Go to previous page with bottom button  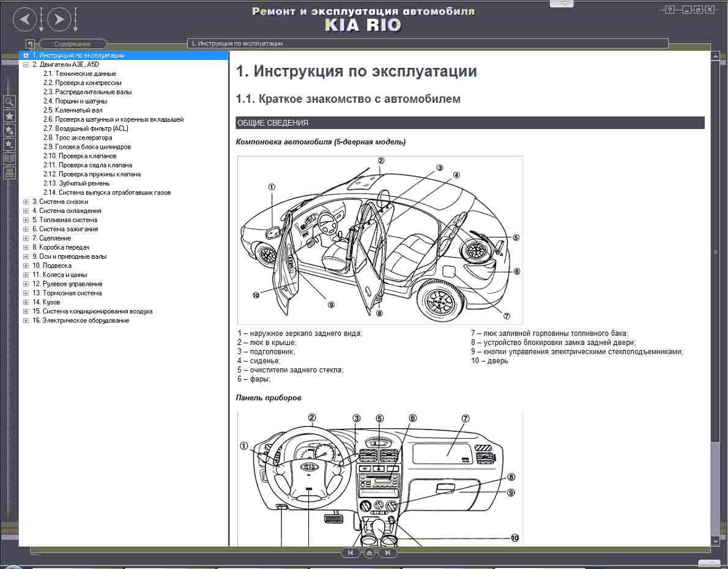351,552
